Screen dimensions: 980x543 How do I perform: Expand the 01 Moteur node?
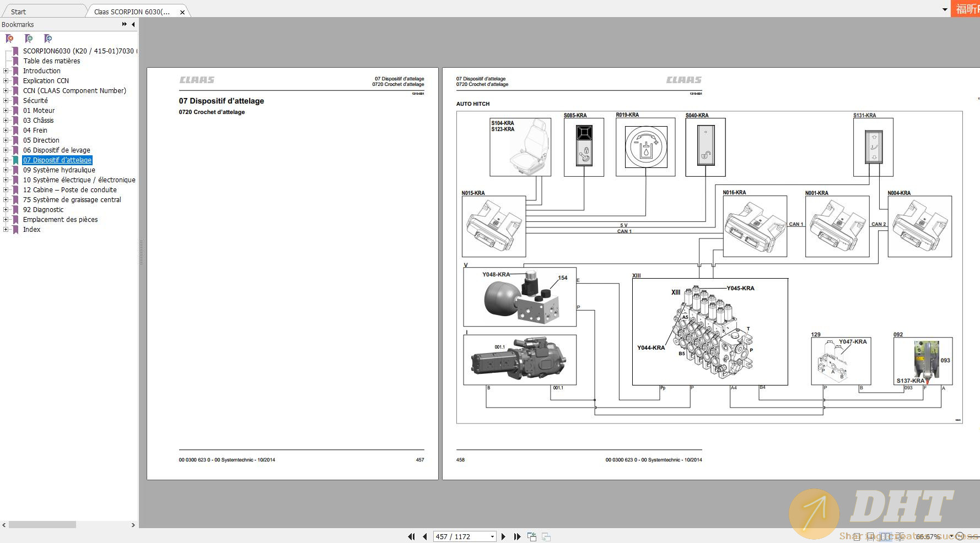point(6,110)
